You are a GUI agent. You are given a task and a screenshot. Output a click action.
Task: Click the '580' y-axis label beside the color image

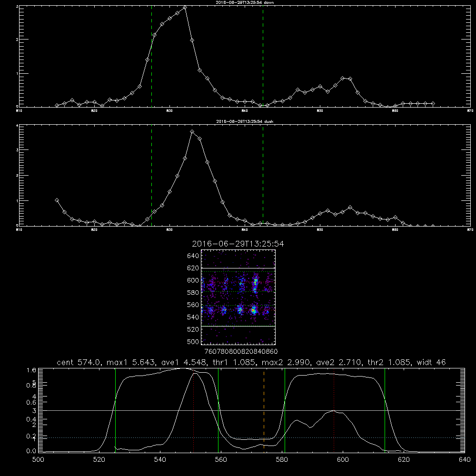point(193,293)
